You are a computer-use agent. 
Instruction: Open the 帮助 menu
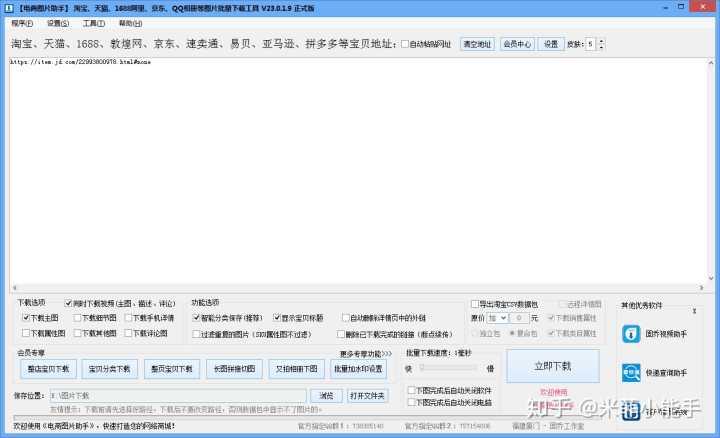[130, 23]
